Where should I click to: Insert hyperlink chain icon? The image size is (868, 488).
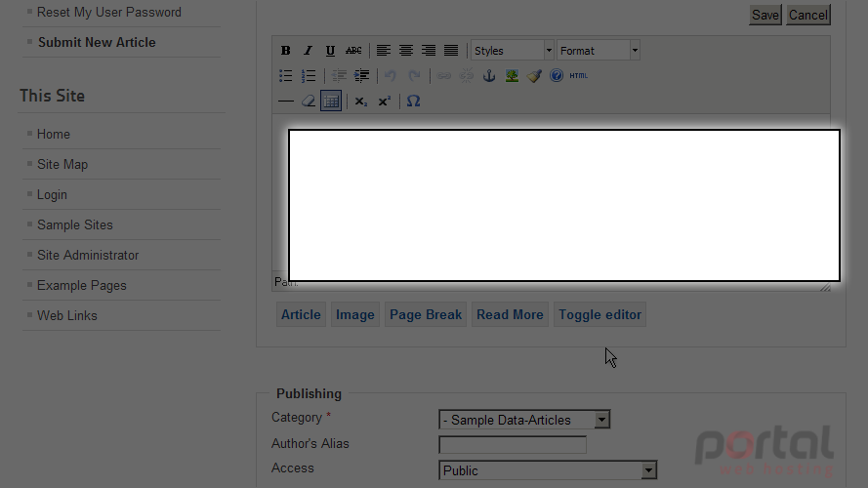pos(443,76)
